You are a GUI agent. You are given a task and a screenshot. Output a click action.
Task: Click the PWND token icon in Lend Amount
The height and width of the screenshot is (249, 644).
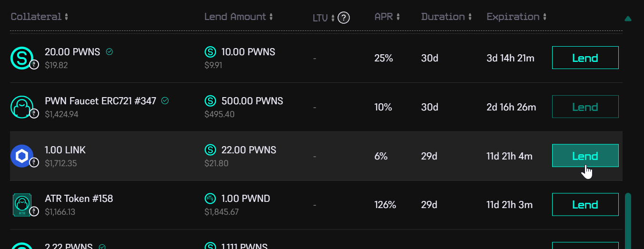pos(210,199)
